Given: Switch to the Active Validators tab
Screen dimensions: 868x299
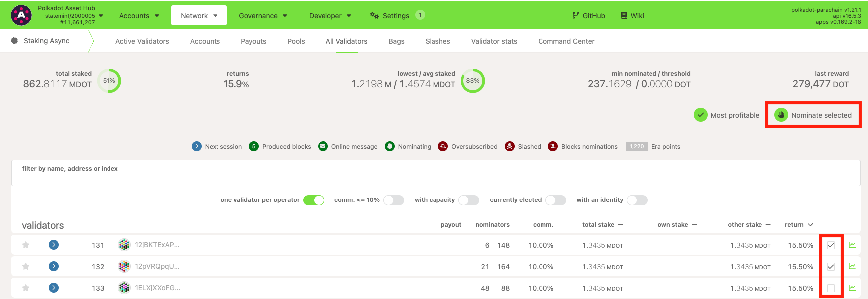Looking at the screenshot, I should tap(142, 41).
